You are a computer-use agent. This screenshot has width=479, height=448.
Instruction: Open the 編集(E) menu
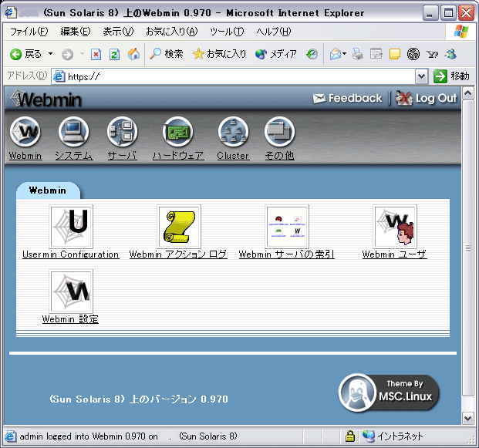tap(76, 32)
